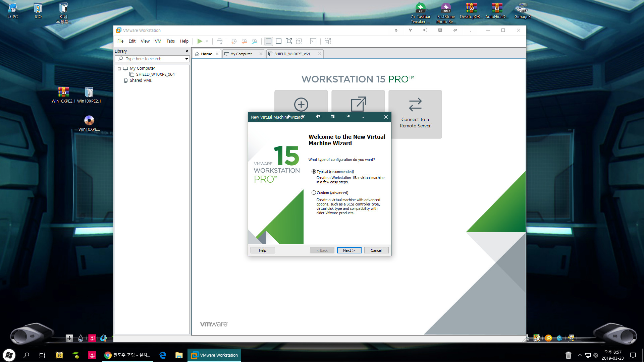The height and width of the screenshot is (362, 644).
Task: Close the SHIELD_W10XPE_x64 tab
Action: 320,54
